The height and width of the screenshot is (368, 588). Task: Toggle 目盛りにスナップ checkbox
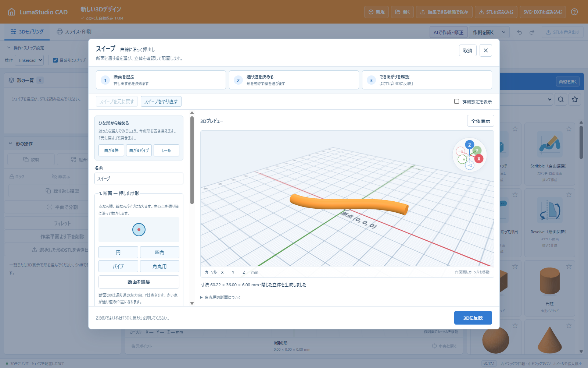click(x=55, y=60)
